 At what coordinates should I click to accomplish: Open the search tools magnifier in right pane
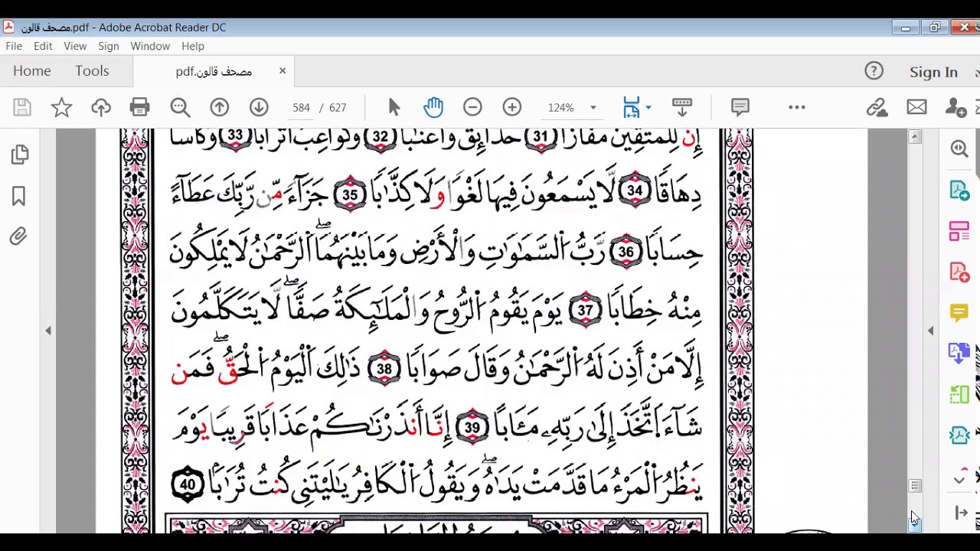tap(959, 148)
